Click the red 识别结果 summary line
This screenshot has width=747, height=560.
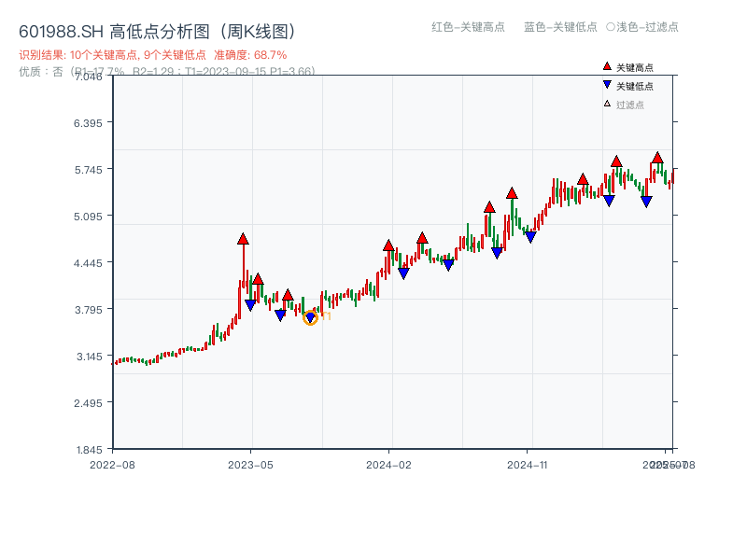(153, 55)
